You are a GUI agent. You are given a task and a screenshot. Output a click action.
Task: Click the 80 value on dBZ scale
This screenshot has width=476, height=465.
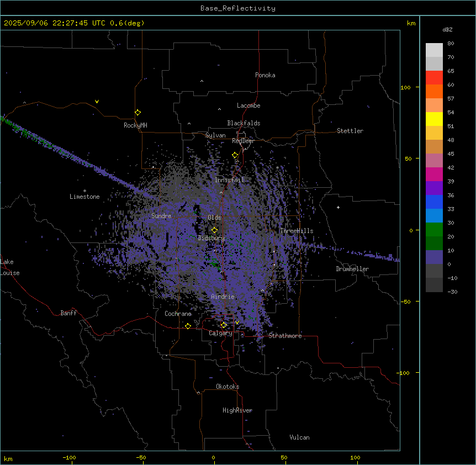point(451,44)
